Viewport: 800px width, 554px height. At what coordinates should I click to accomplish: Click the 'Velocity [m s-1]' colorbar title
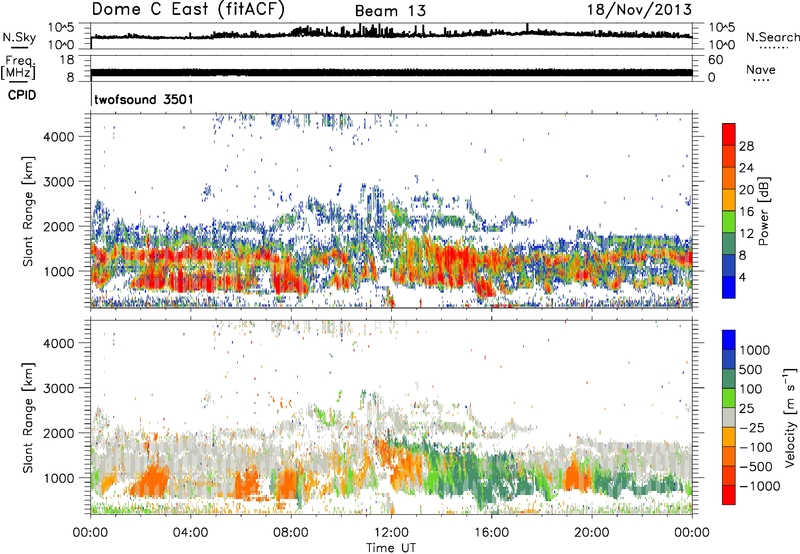[x=790, y=417]
